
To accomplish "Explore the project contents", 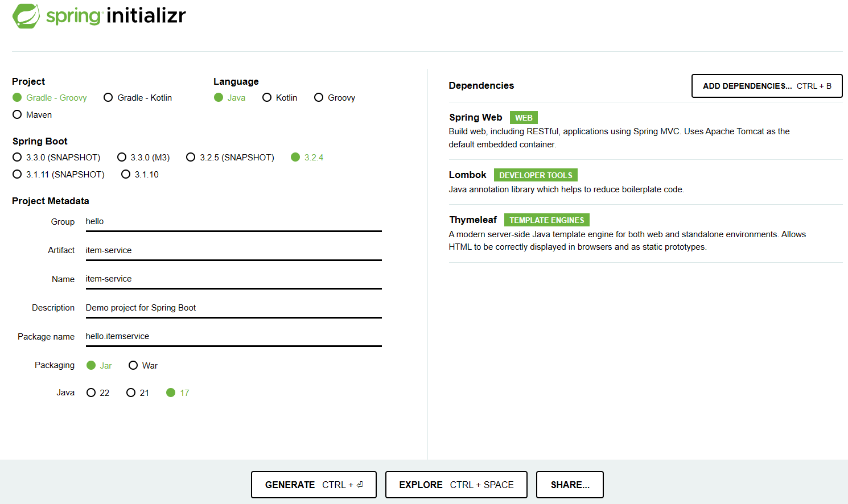I will 456,485.
